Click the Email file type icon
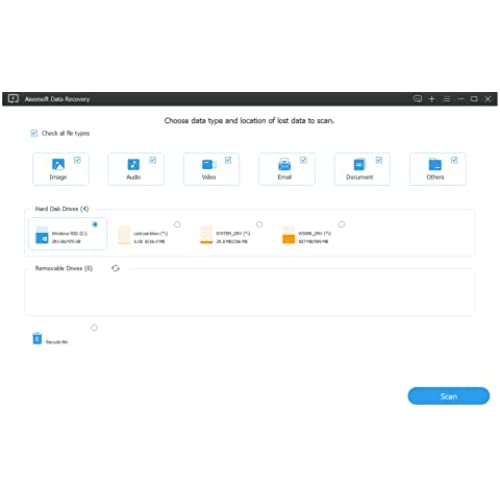 284,164
